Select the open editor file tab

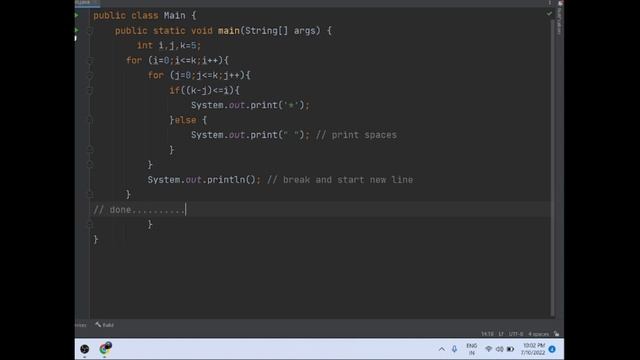pos(87,2)
